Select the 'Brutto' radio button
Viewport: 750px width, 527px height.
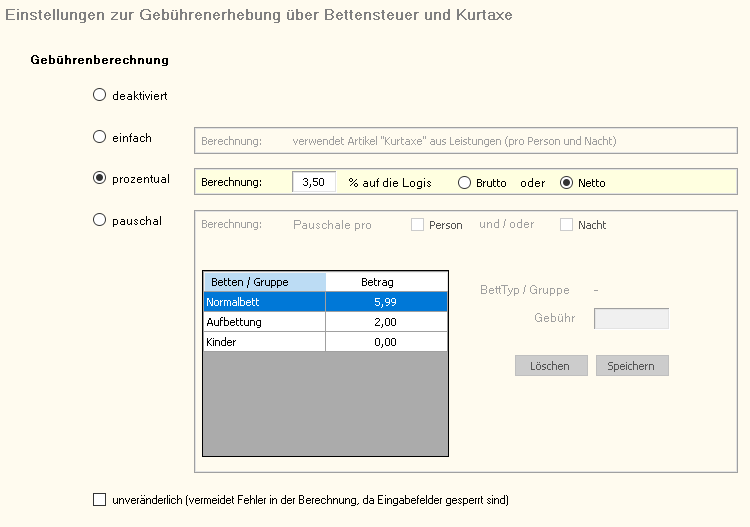point(464,183)
